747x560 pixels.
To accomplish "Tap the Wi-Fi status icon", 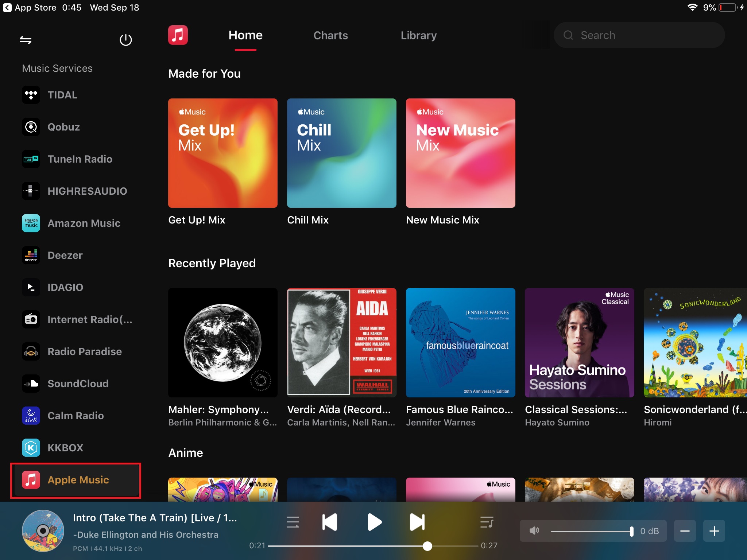I will 692,8.
